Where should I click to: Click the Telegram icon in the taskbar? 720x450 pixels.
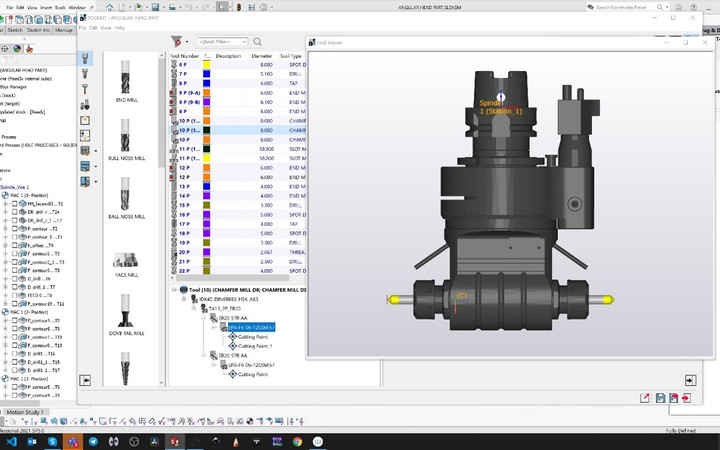pyautogui.click(x=94, y=440)
